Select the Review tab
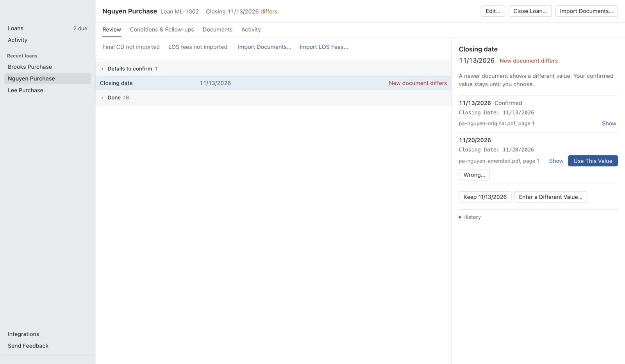The image size is (625, 364). (112, 30)
